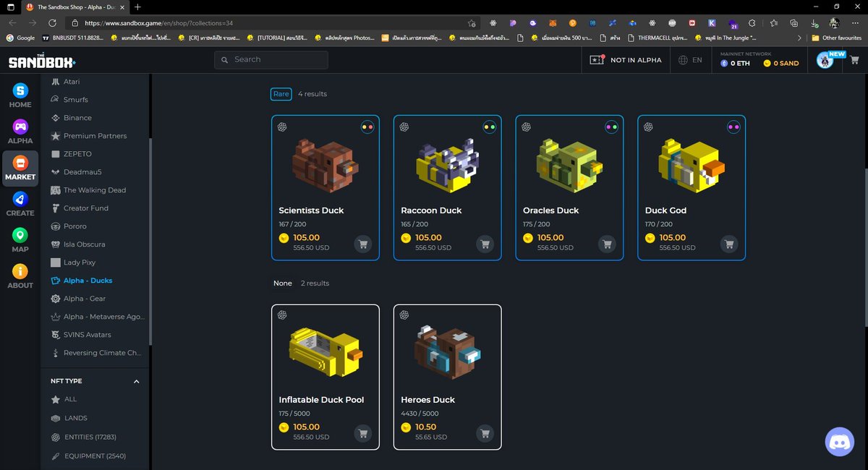Viewport: 868px width, 470px height.
Task: Collapse the NFT TYPE section
Action: (x=136, y=381)
